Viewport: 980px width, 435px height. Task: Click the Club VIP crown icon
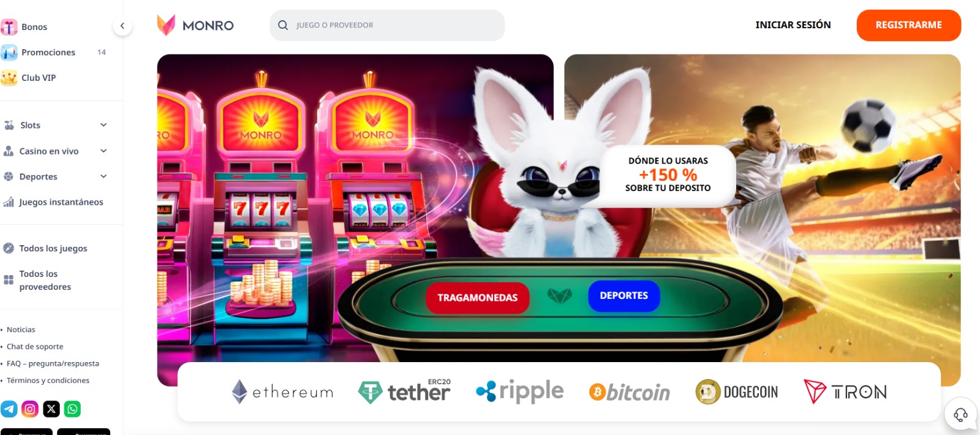pyautogui.click(x=9, y=78)
